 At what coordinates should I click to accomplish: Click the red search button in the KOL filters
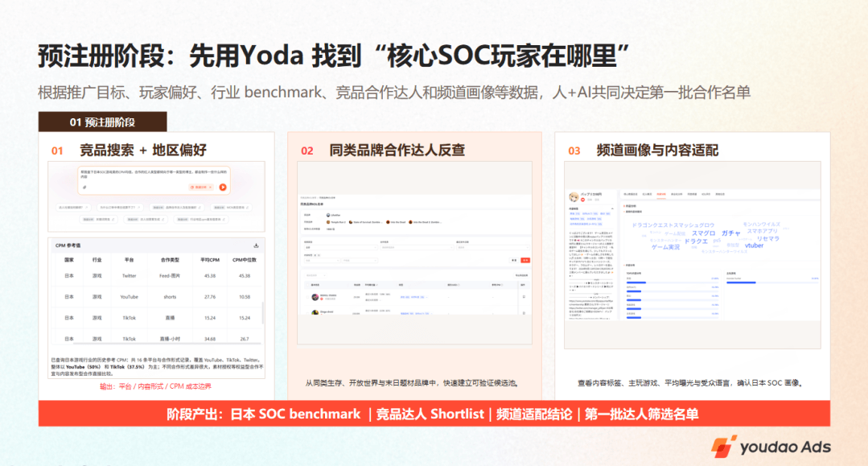pos(525,260)
